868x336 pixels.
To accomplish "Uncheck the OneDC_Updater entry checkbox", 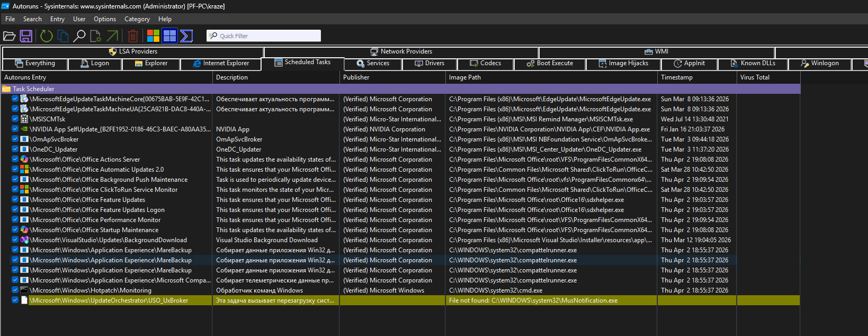I will [x=15, y=149].
